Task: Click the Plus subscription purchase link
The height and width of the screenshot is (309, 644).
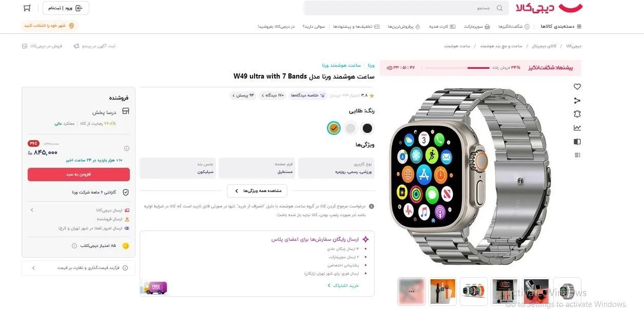Action: pyautogui.click(x=343, y=285)
